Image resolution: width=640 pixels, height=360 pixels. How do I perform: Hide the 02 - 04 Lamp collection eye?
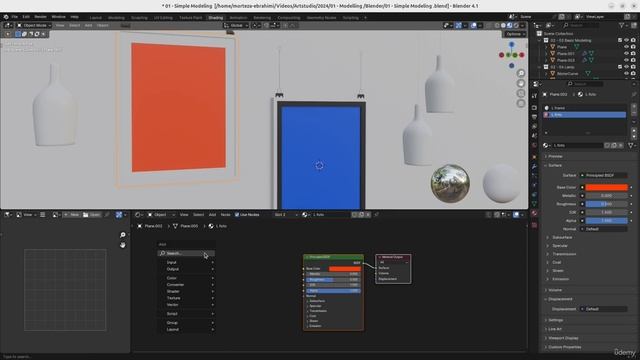tap(626, 67)
